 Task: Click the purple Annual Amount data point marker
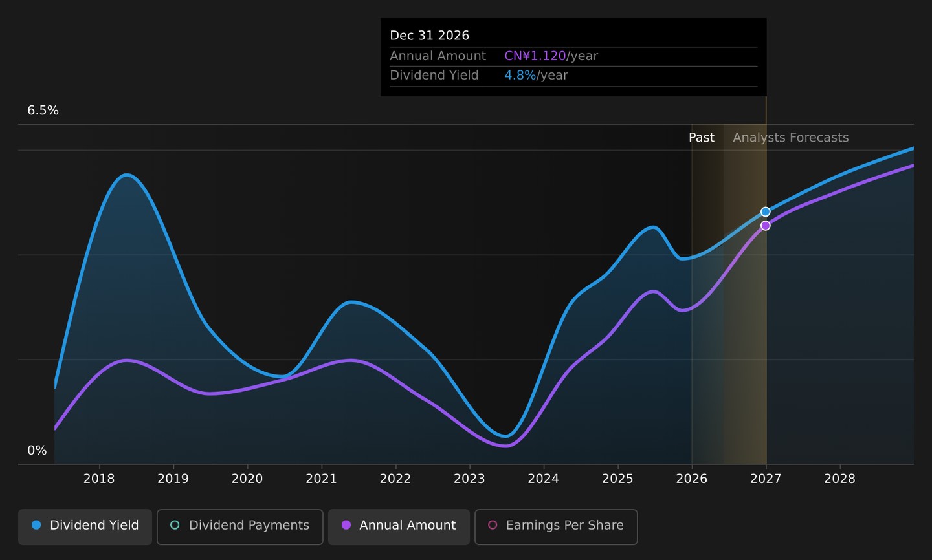(766, 225)
